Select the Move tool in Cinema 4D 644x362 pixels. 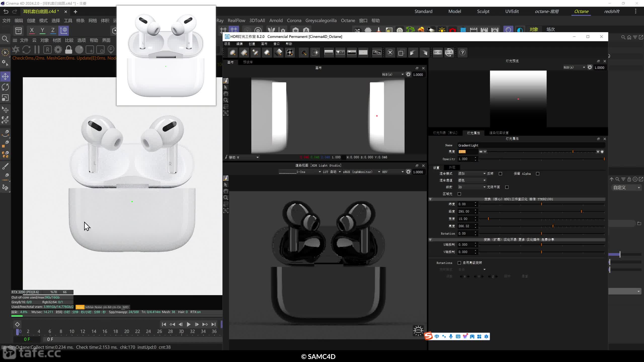click(5, 76)
